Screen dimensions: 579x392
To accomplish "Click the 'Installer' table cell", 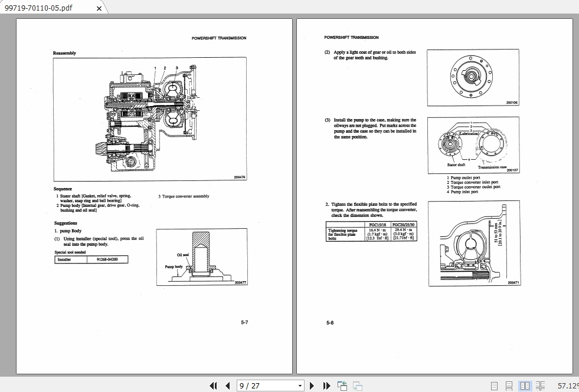I will coord(70,259).
